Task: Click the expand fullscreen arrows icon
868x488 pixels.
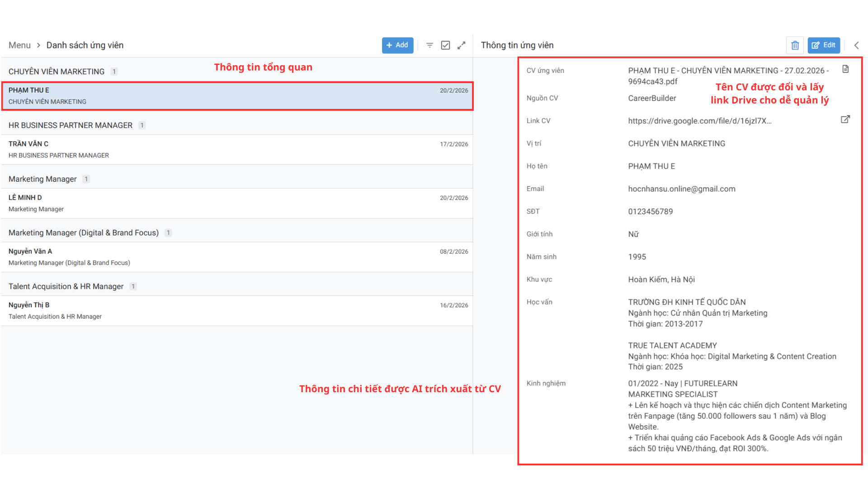Action: [461, 45]
